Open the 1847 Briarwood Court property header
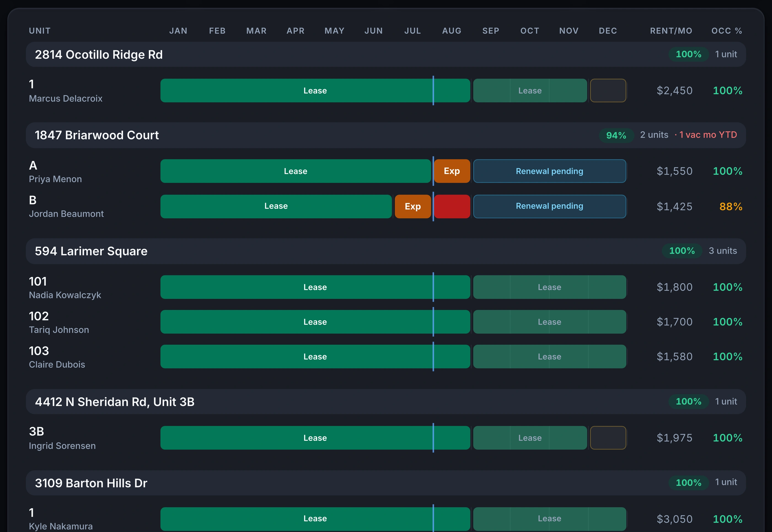 (x=386, y=135)
